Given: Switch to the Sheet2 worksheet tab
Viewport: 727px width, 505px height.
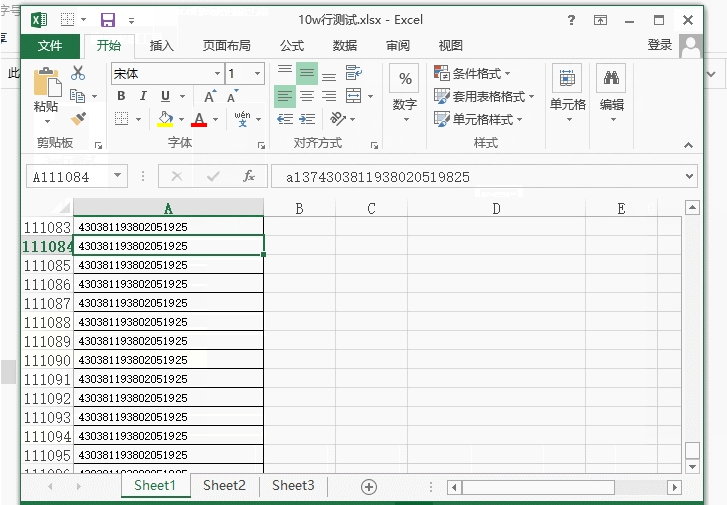Looking at the screenshot, I should pos(224,486).
